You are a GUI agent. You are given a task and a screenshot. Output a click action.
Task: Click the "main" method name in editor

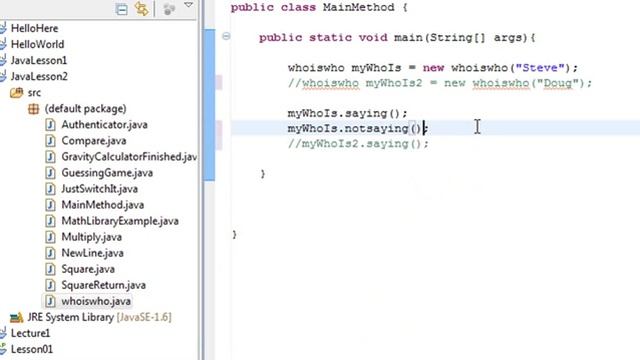pyautogui.click(x=409, y=38)
